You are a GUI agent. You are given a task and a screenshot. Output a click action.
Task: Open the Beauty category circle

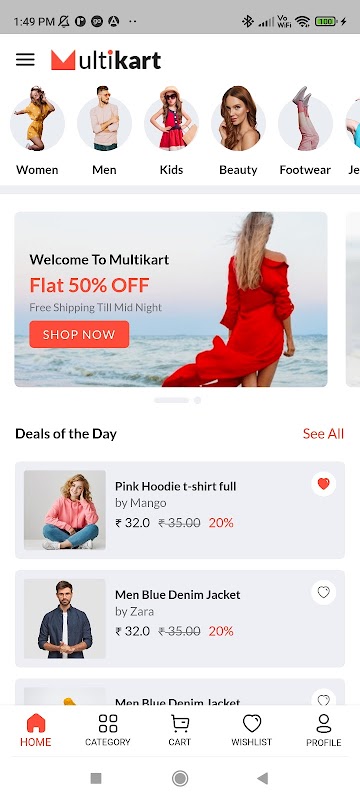[238, 122]
